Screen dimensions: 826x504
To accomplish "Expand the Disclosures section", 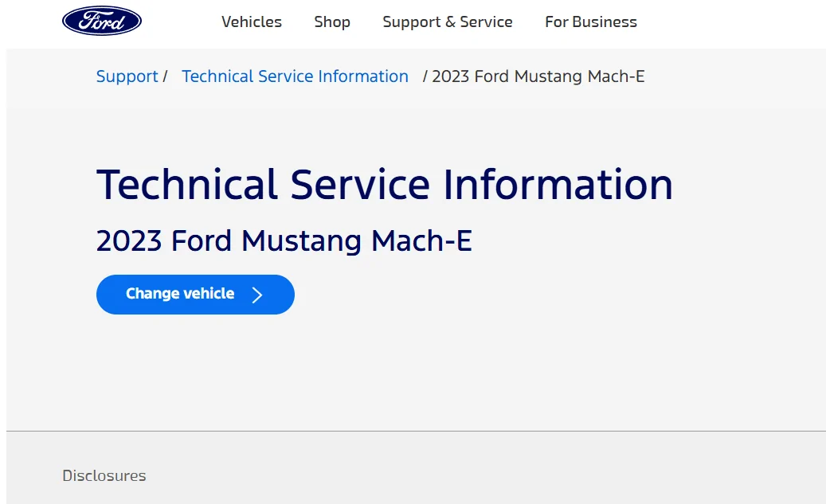I will (104, 475).
